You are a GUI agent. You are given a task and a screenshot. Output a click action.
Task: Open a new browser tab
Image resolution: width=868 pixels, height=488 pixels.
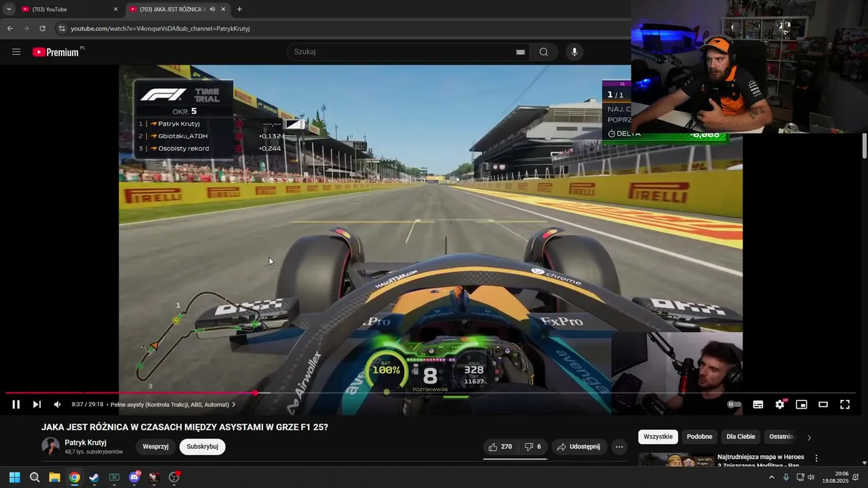point(239,9)
